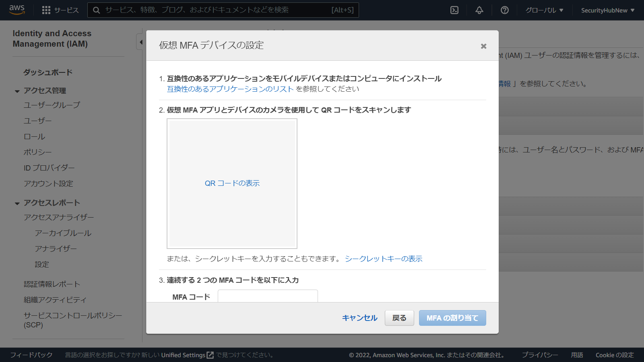
Task: Click the AWS home logo
Action: (16, 10)
